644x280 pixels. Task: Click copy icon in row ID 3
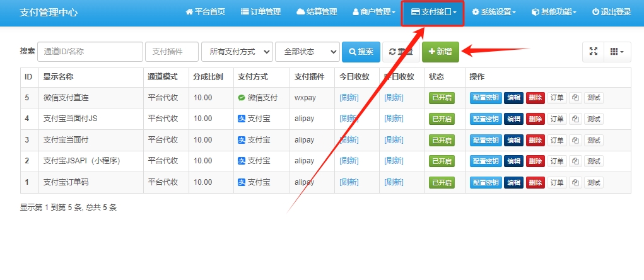pos(575,140)
